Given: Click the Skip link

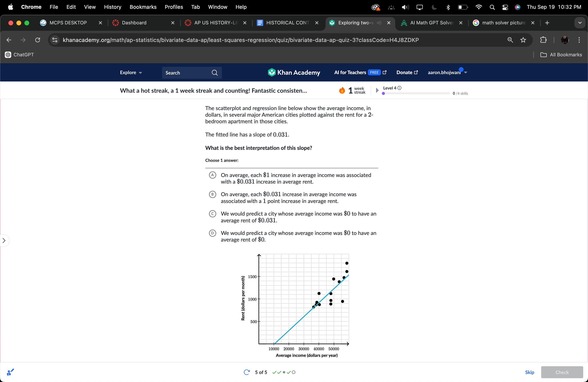Looking at the screenshot, I should 529,372.
